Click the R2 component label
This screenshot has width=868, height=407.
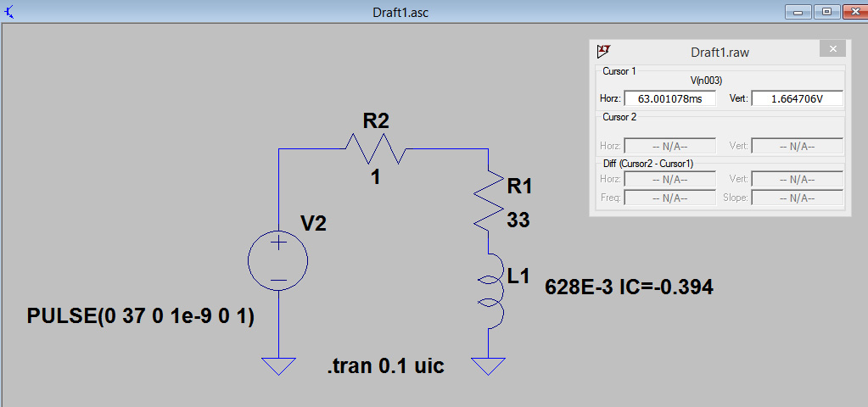[376, 121]
